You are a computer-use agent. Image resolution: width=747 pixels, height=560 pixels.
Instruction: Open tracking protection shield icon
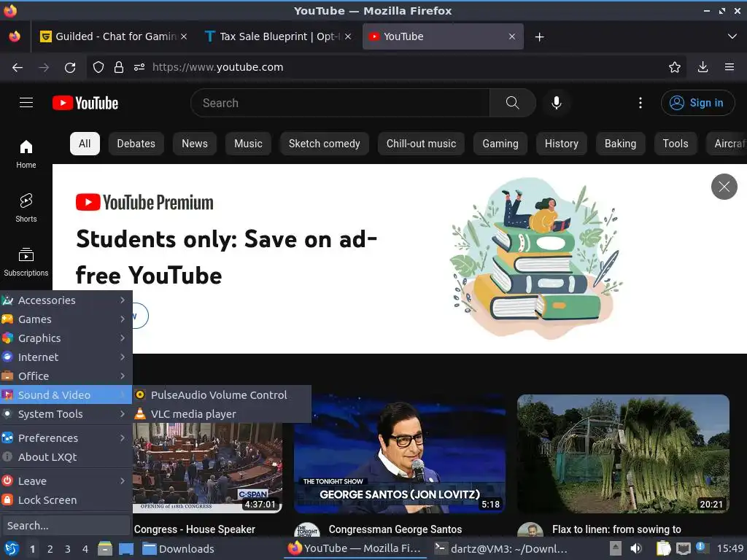click(98, 67)
